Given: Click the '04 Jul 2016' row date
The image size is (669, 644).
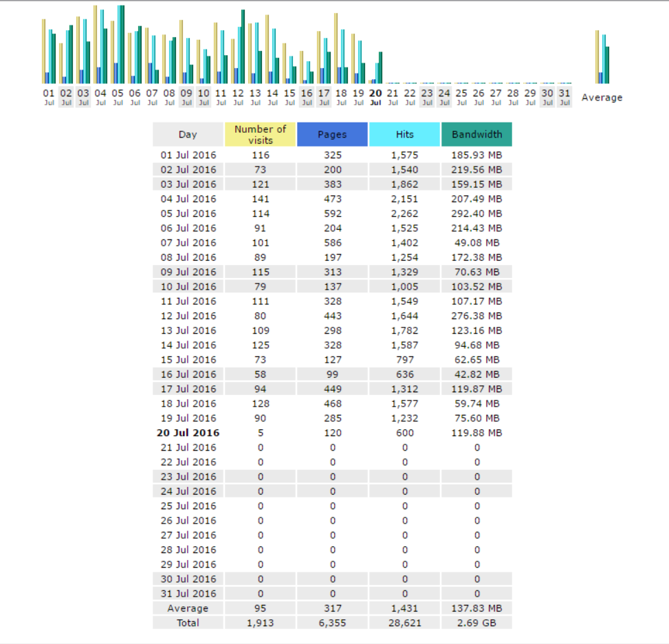Looking at the screenshot, I should pyautogui.click(x=188, y=199).
